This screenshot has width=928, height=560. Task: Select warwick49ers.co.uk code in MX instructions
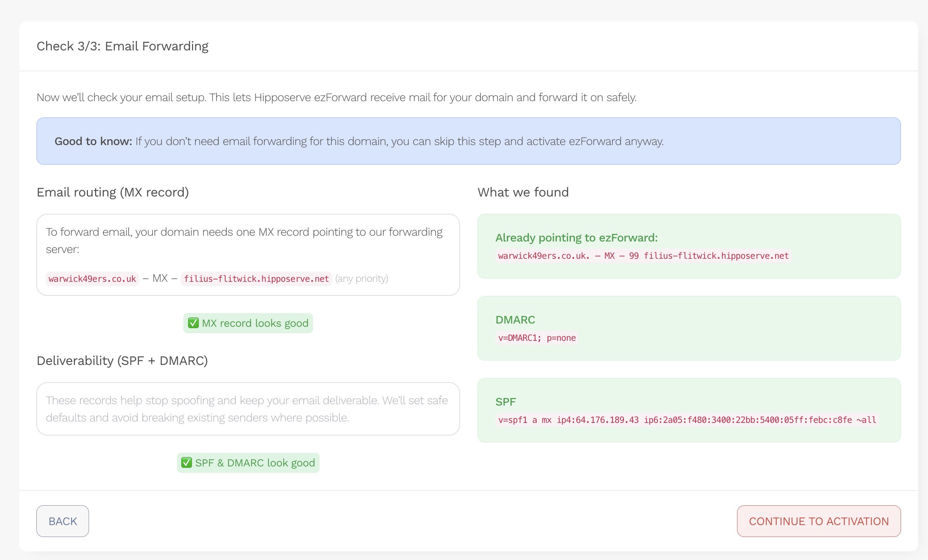92,279
